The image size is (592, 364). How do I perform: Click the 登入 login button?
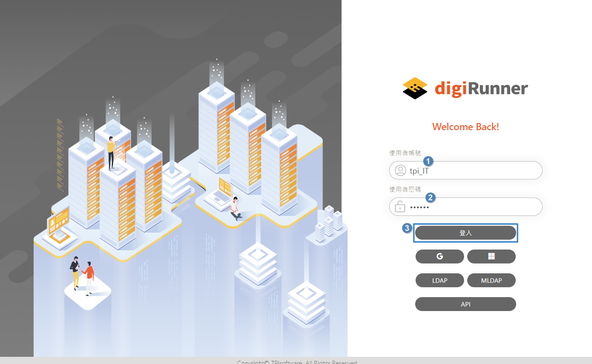pyautogui.click(x=465, y=233)
